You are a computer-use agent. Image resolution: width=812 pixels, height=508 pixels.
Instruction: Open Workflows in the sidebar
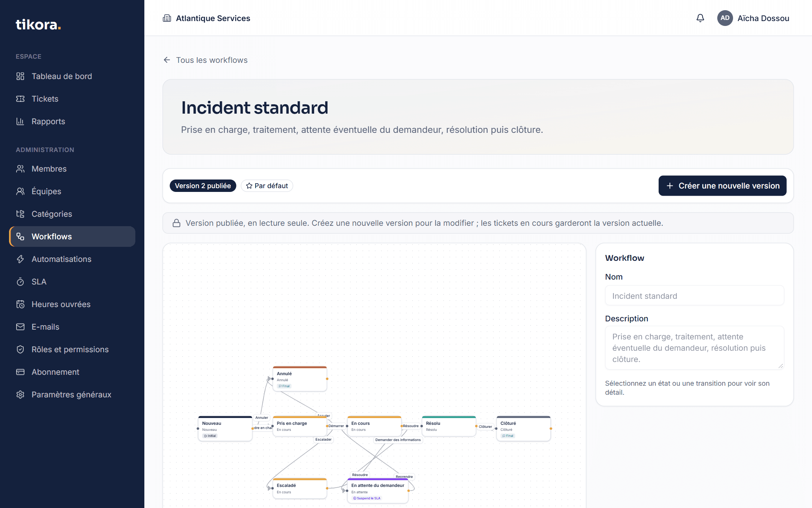(72, 236)
